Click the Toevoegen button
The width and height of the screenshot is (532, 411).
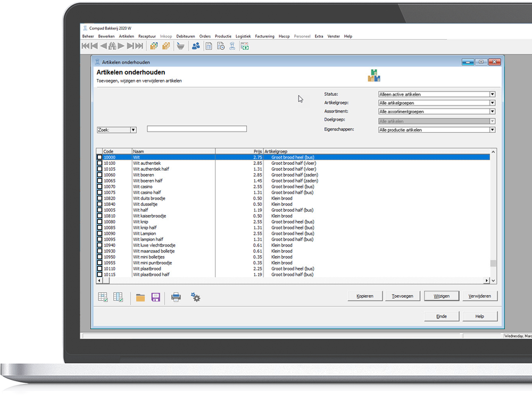(403, 296)
